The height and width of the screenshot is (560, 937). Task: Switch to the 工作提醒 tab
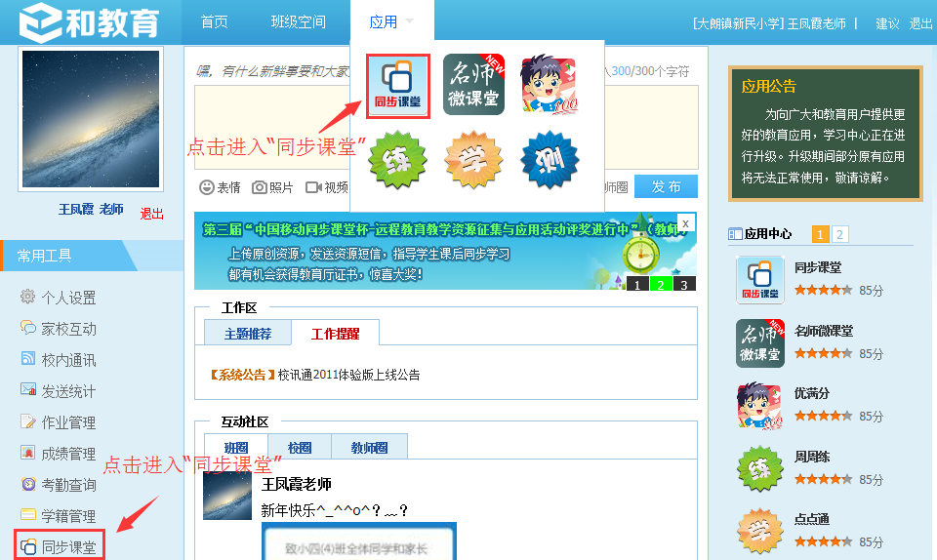335,334
